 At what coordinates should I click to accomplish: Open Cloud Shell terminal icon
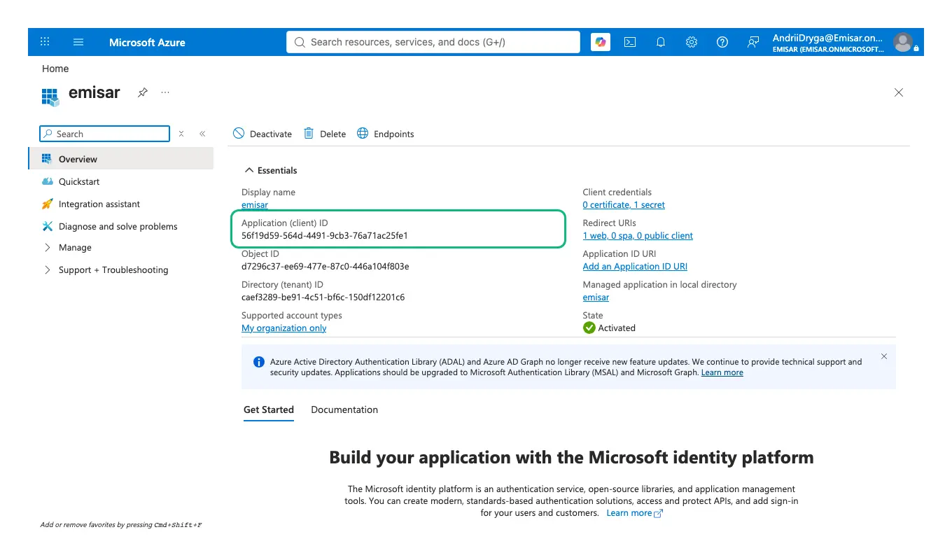[x=630, y=42]
